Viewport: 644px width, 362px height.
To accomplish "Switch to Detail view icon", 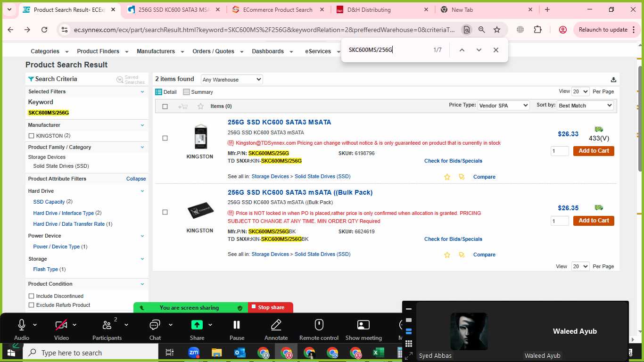I will point(159,92).
